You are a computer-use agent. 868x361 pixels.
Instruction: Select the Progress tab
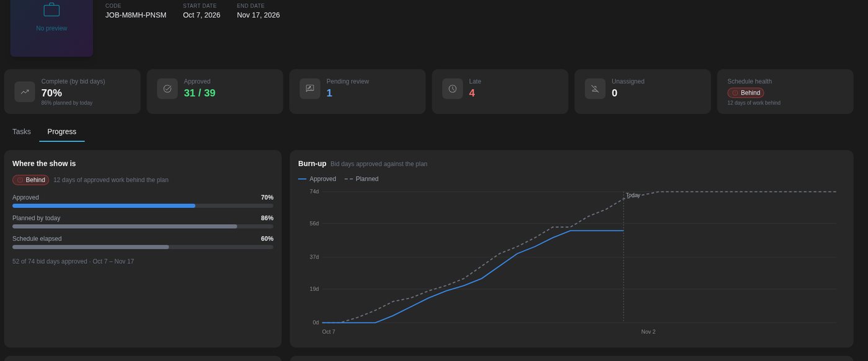[62, 131]
